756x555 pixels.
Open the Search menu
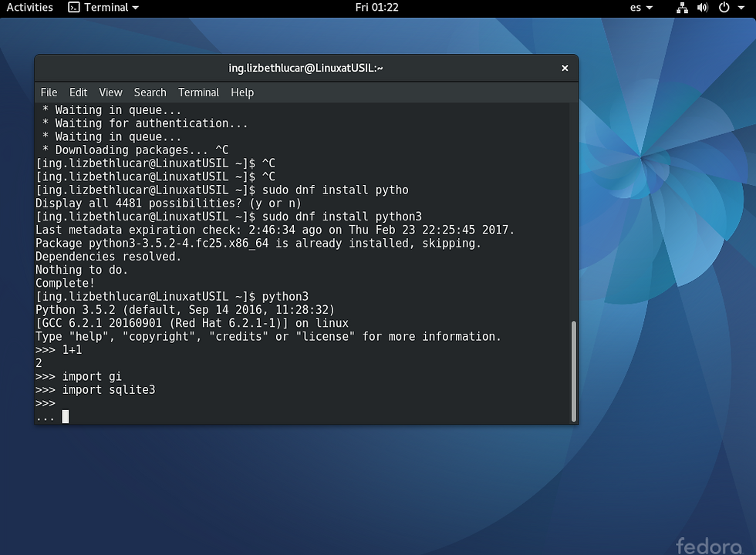pyautogui.click(x=150, y=92)
